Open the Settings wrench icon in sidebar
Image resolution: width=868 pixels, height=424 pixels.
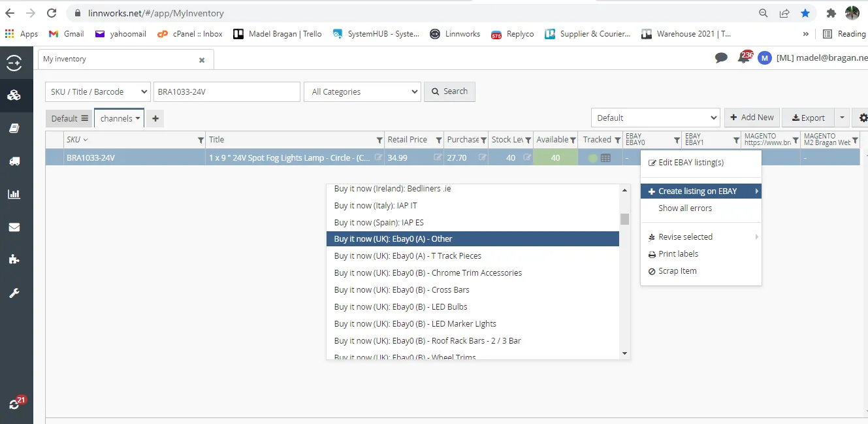[x=14, y=293]
